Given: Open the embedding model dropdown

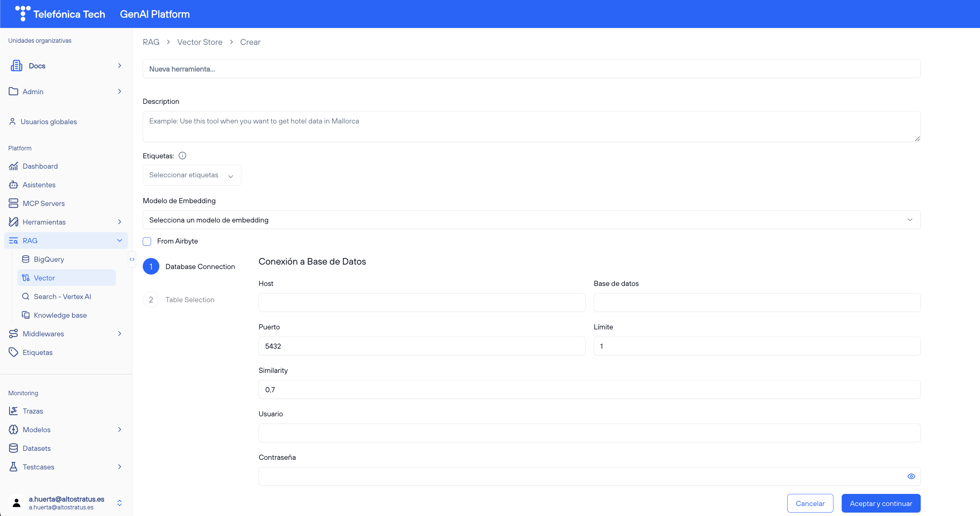Looking at the screenshot, I should (531, 220).
